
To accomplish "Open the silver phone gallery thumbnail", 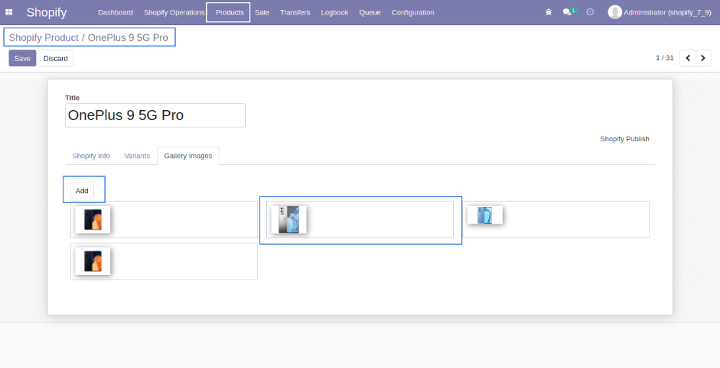I will point(289,220).
